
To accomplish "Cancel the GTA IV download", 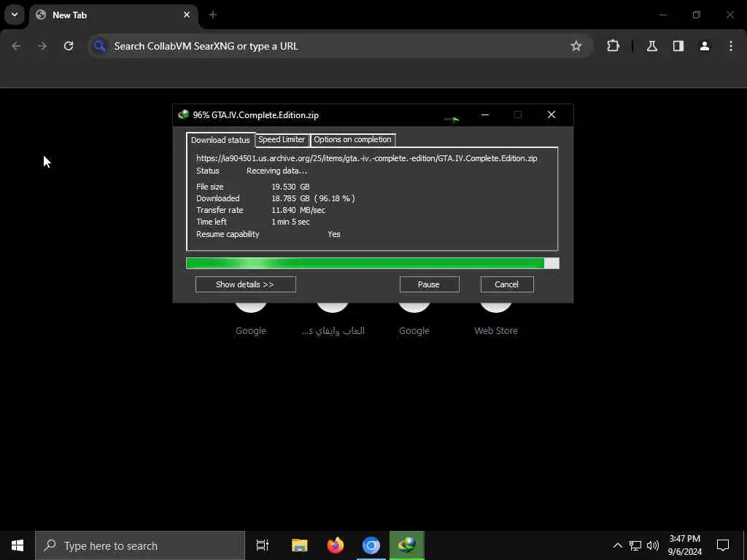I will (507, 284).
